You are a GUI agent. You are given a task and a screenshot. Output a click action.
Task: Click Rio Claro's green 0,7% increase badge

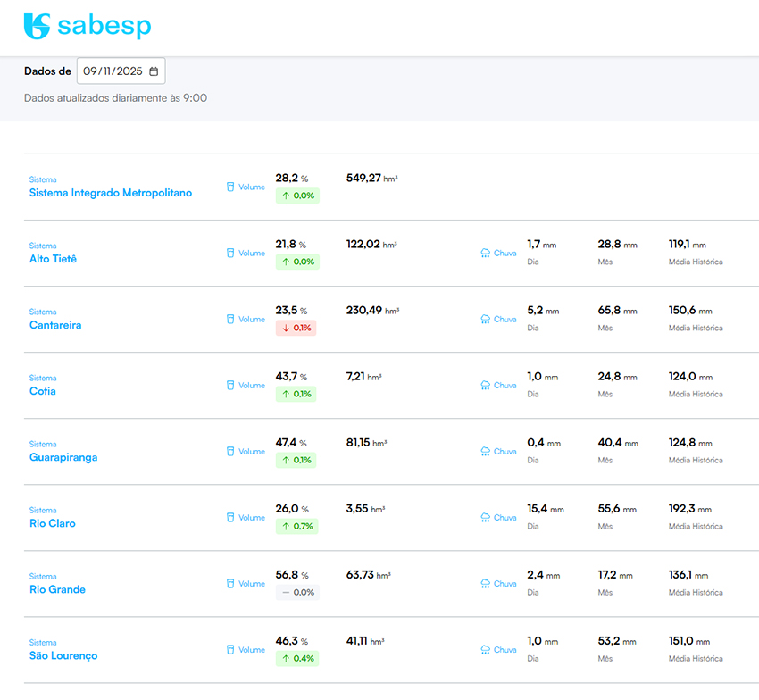click(296, 526)
